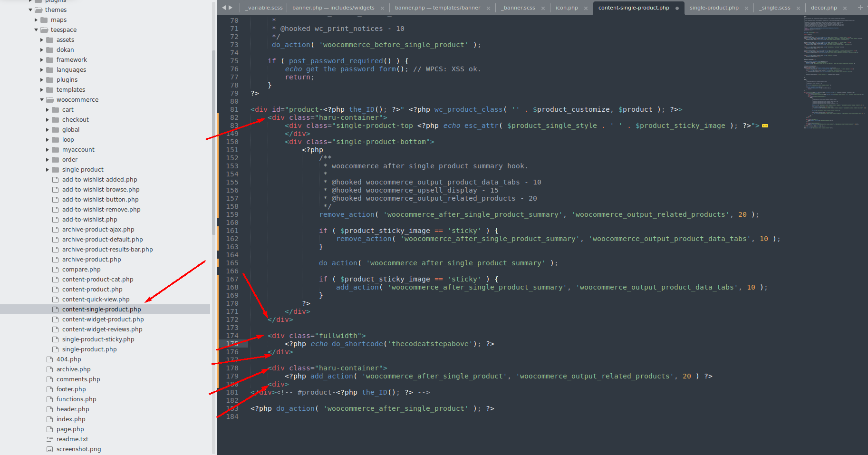
Task: Close the icon.php tab
Action: (586, 8)
